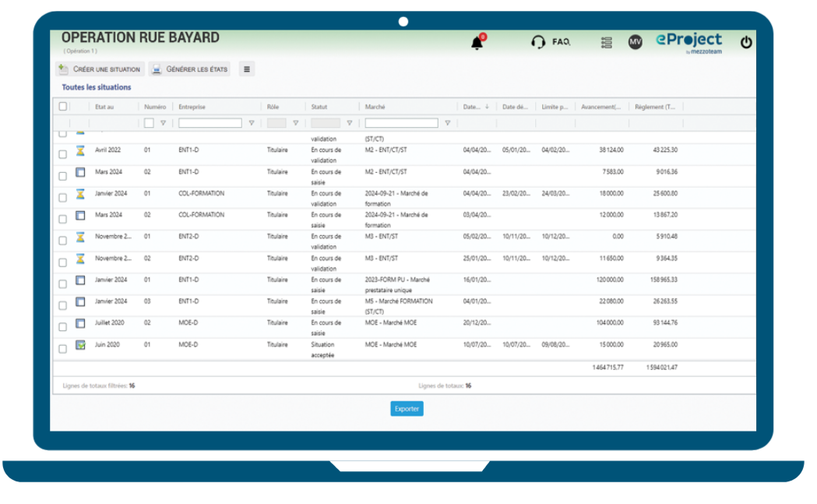Click the 'Limite p...' column header
This screenshot has height=504, width=817.
pos(555,107)
